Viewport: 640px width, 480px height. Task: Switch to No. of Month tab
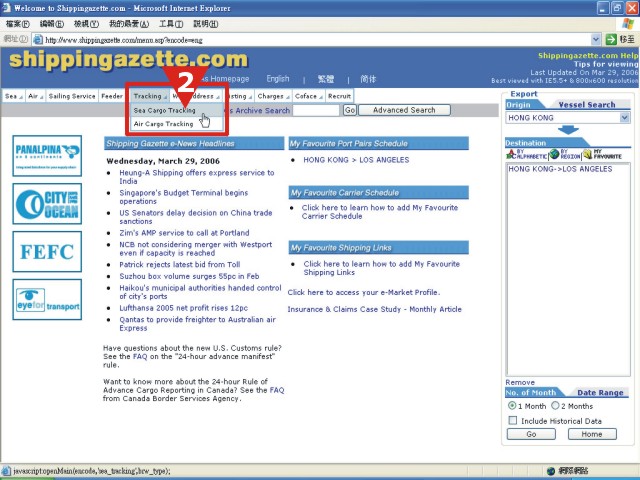[x=531, y=393]
